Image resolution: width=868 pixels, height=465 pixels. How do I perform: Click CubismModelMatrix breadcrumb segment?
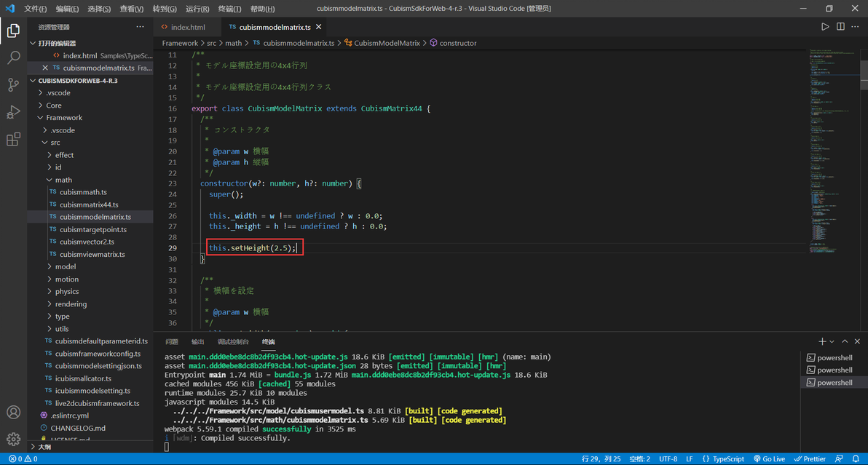click(382, 43)
